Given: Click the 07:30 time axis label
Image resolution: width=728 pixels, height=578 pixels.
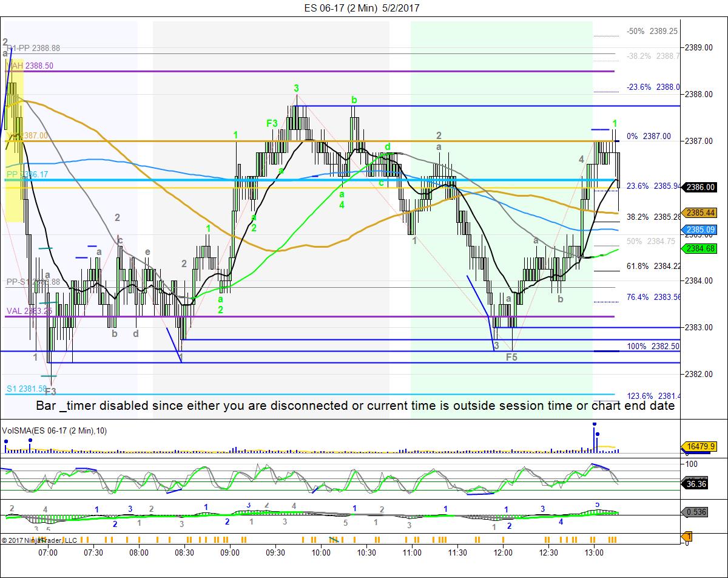Looking at the screenshot, I should [x=93, y=552].
